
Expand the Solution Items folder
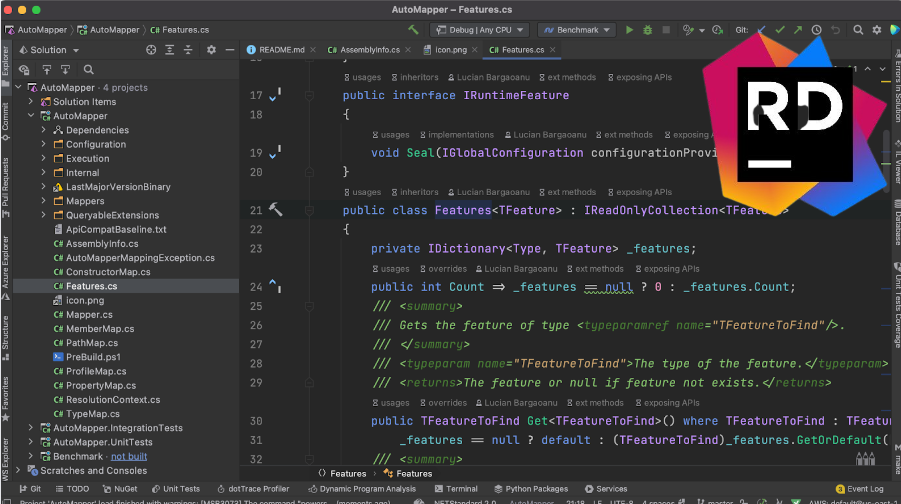(31, 102)
